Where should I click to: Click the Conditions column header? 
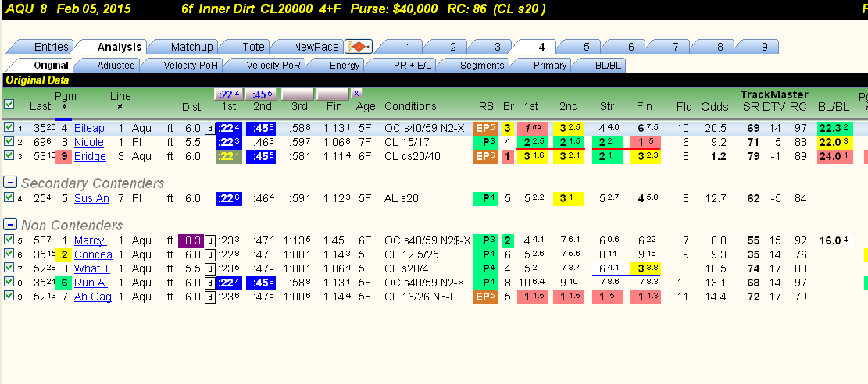click(410, 106)
